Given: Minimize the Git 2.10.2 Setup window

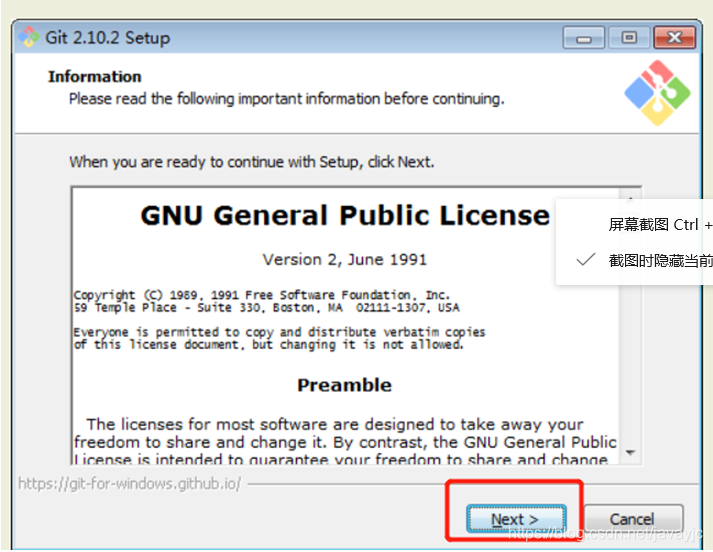Looking at the screenshot, I should click(x=583, y=38).
